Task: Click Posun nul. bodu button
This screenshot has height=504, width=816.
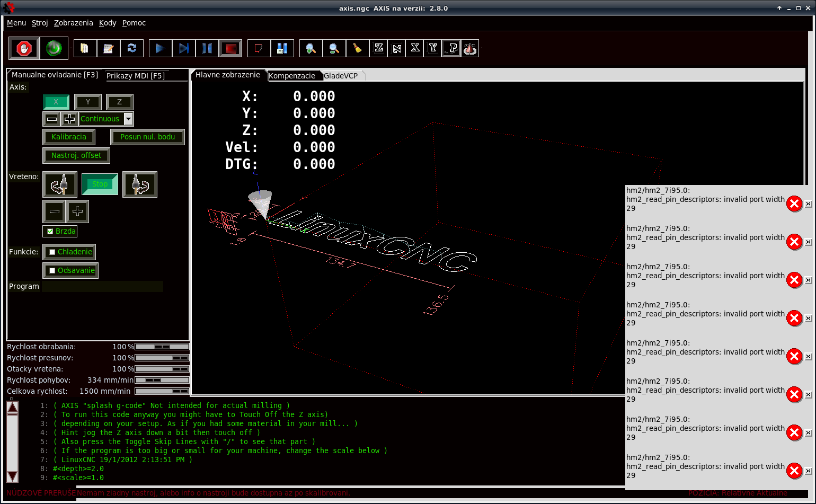Action: coord(147,137)
